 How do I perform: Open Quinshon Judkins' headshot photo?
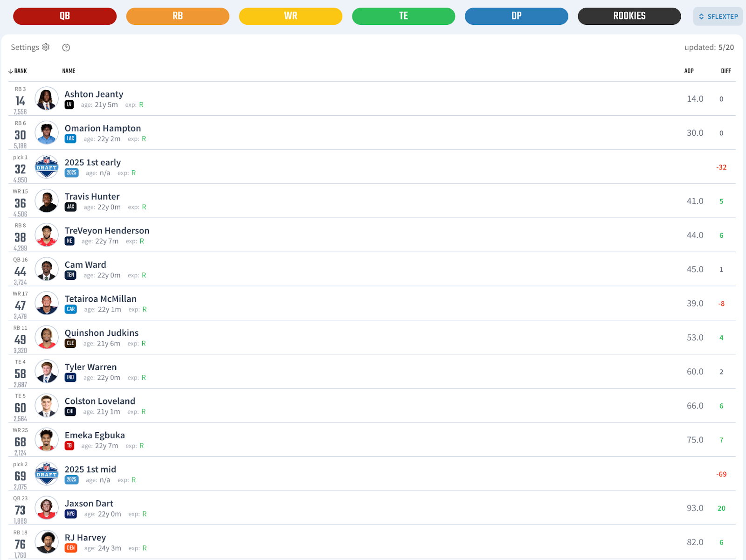pos(47,337)
